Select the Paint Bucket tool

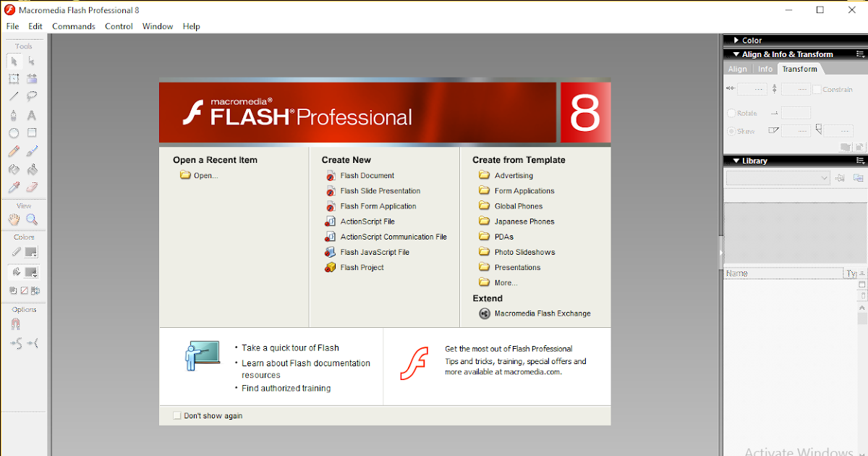32,169
